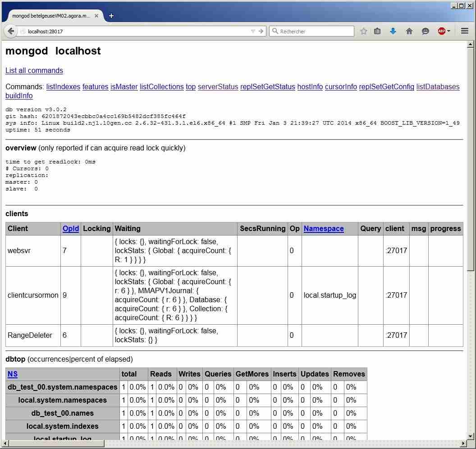Open the Firefox hamburger menu

465,31
